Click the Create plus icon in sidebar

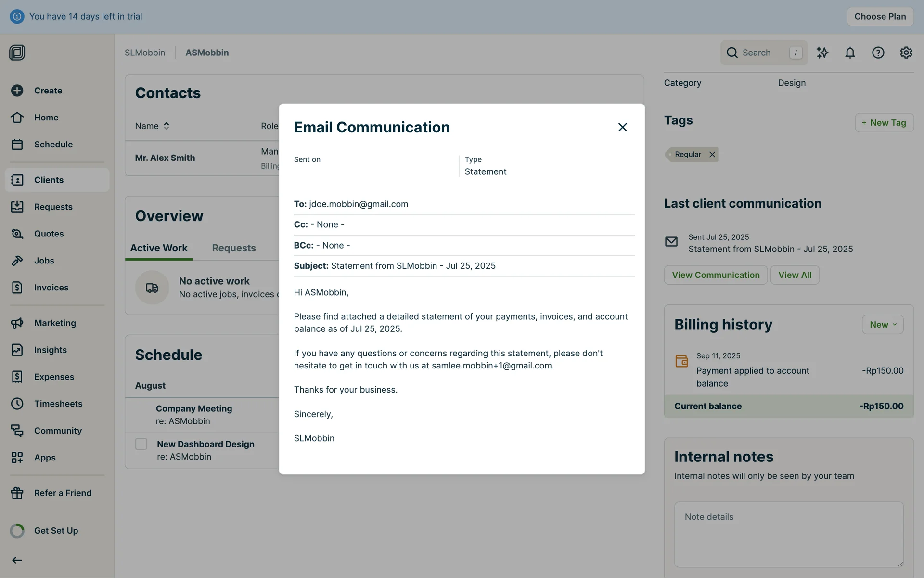tap(17, 91)
